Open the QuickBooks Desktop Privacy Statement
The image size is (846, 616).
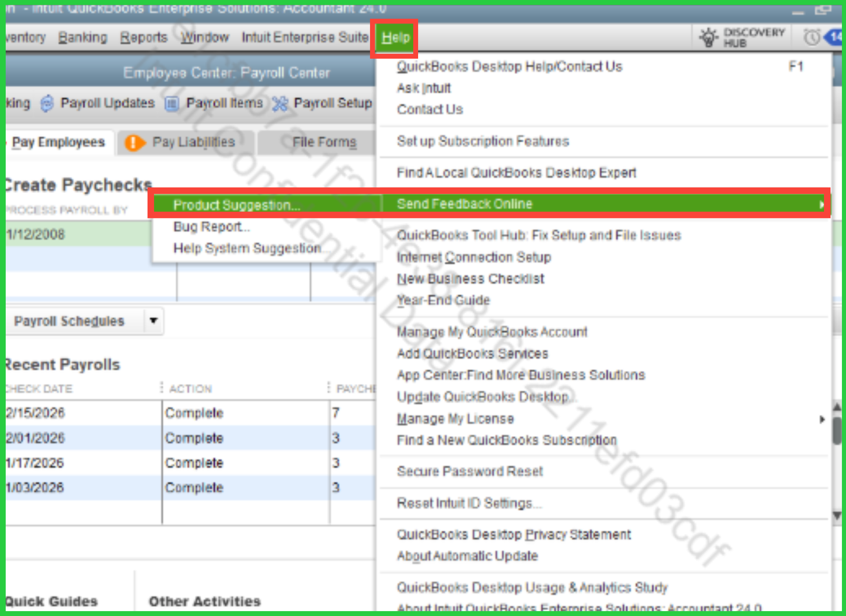click(x=513, y=534)
